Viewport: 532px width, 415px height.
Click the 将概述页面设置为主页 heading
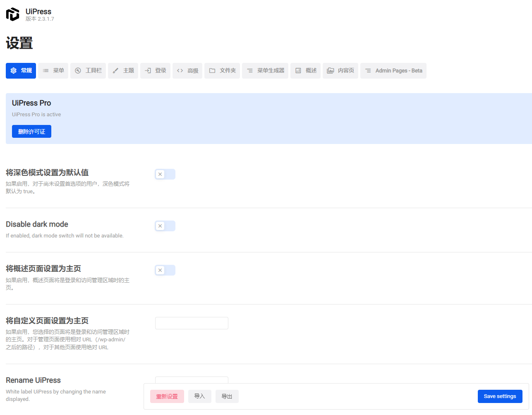(x=43, y=269)
